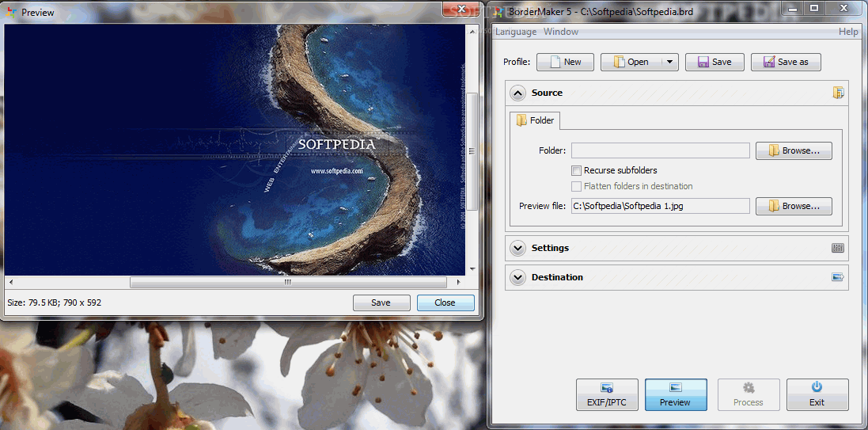868x430 pixels.
Task: Click the Preview window horizontal scrollbar thumb
Action: (x=288, y=282)
